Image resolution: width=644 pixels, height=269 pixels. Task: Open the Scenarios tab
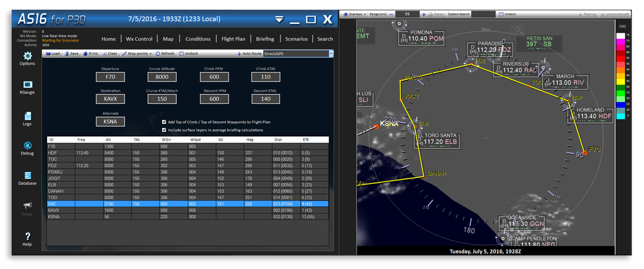pos(296,39)
